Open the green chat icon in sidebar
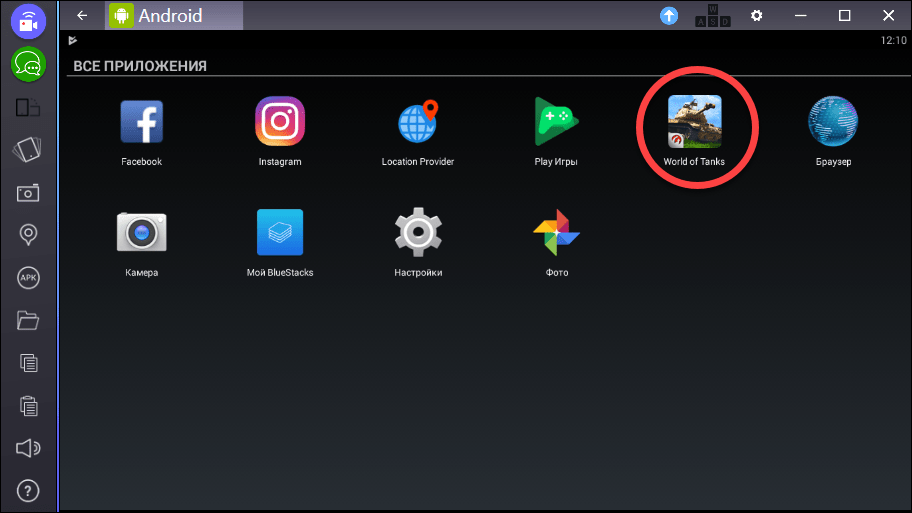912x513 pixels. click(28, 65)
